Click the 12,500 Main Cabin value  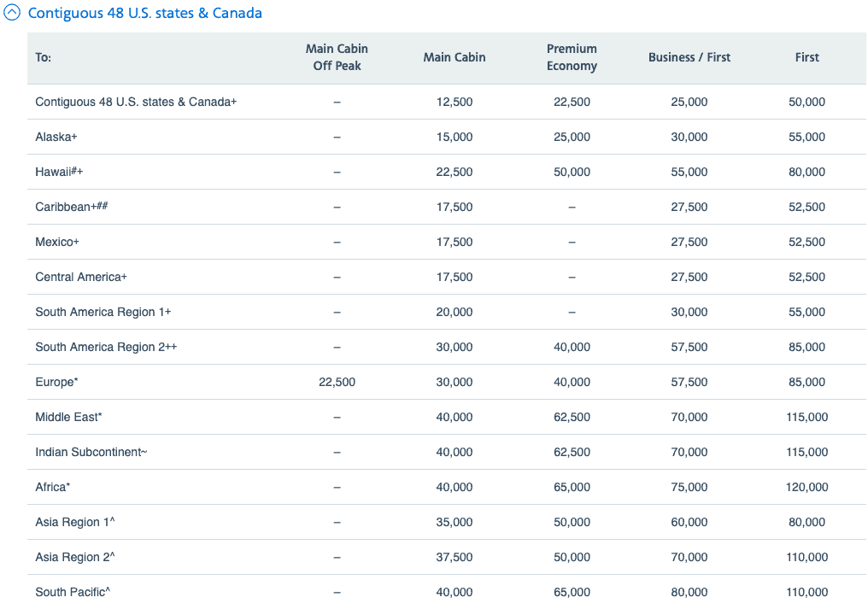point(454,102)
